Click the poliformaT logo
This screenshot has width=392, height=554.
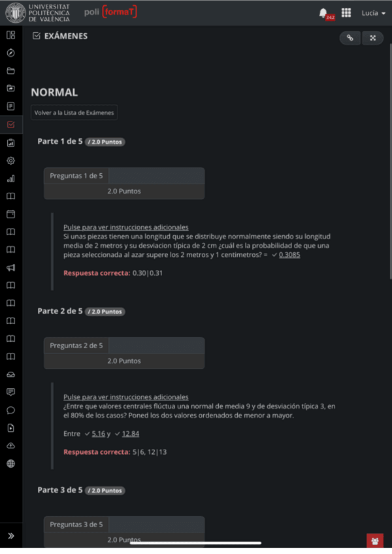pos(110,12)
